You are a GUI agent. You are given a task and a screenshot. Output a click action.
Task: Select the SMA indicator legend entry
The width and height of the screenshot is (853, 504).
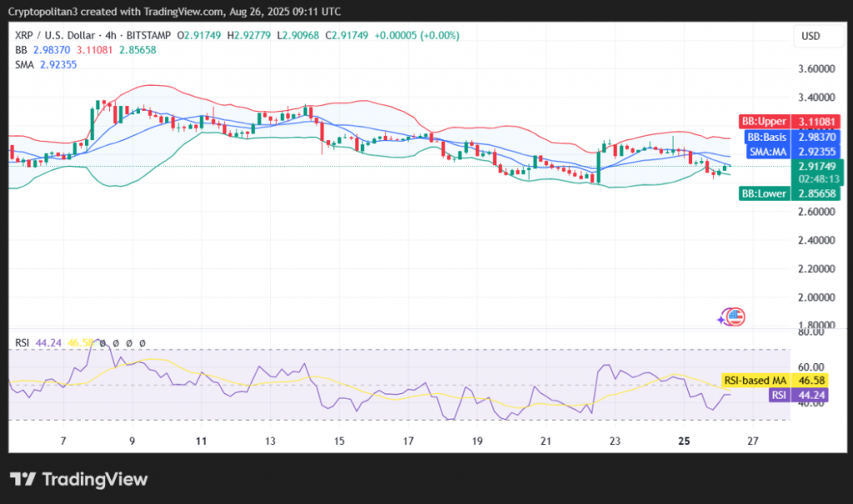click(x=22, y=64)
